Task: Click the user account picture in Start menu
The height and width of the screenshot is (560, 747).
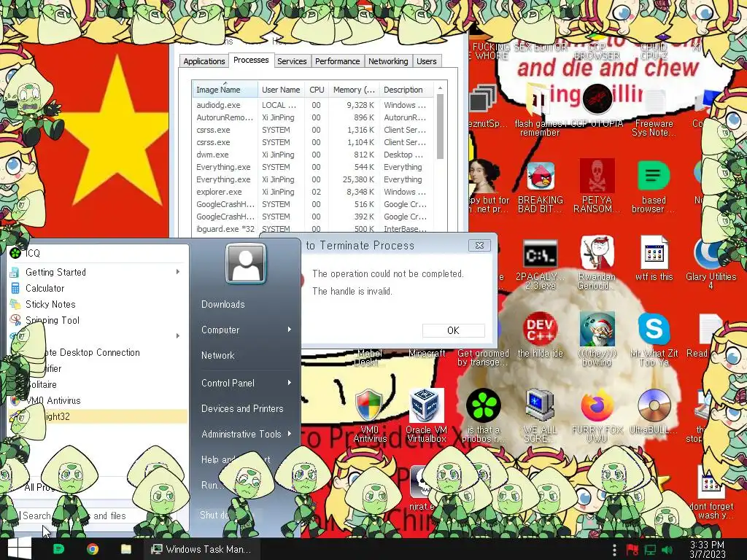Action: click(x=246, y=263)
